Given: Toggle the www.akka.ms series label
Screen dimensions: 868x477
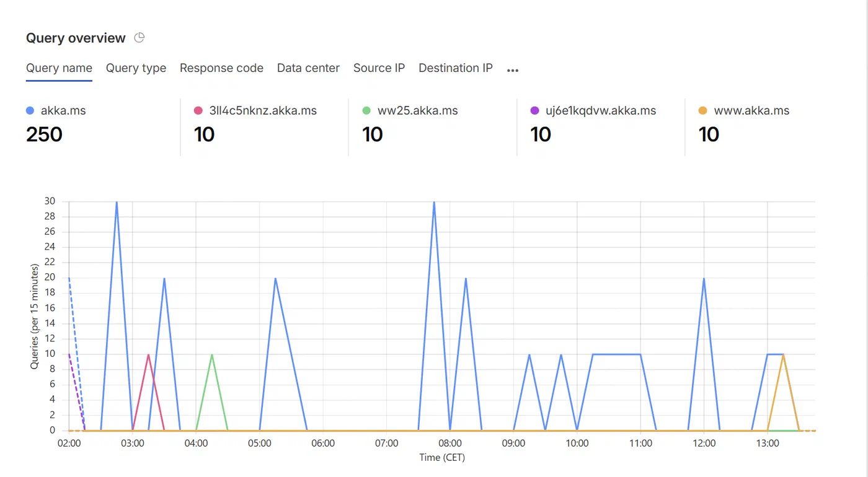Looking at the screenshot, I should (752, 111).
